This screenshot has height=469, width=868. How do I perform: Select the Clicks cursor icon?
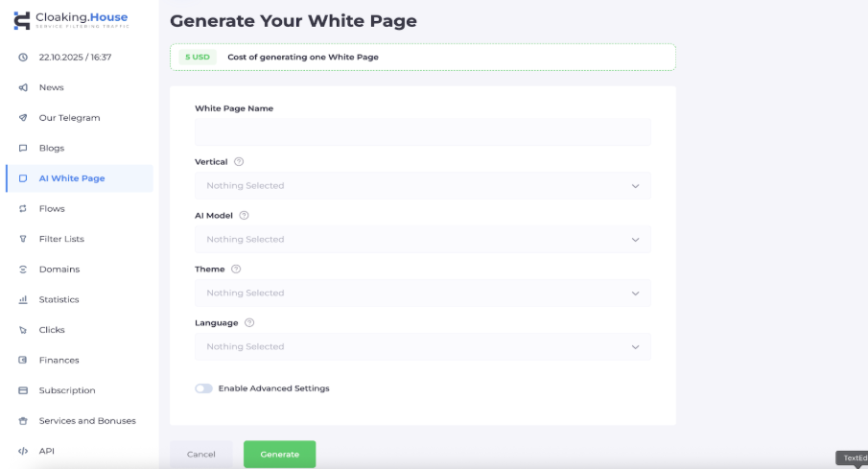(x=23, y=330)
